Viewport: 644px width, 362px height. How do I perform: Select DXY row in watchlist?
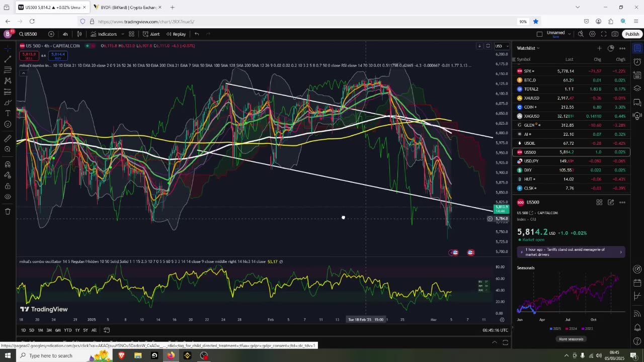coord(571,170)
